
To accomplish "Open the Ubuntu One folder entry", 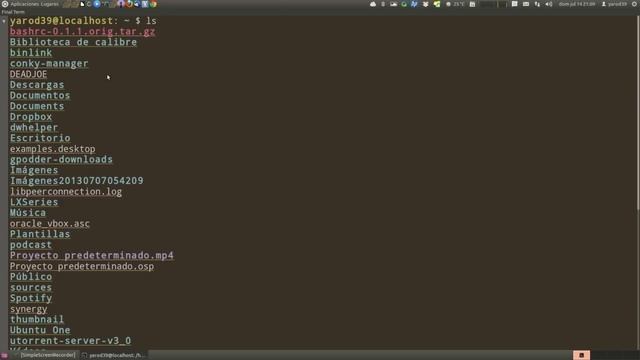I will pos(40,330).
